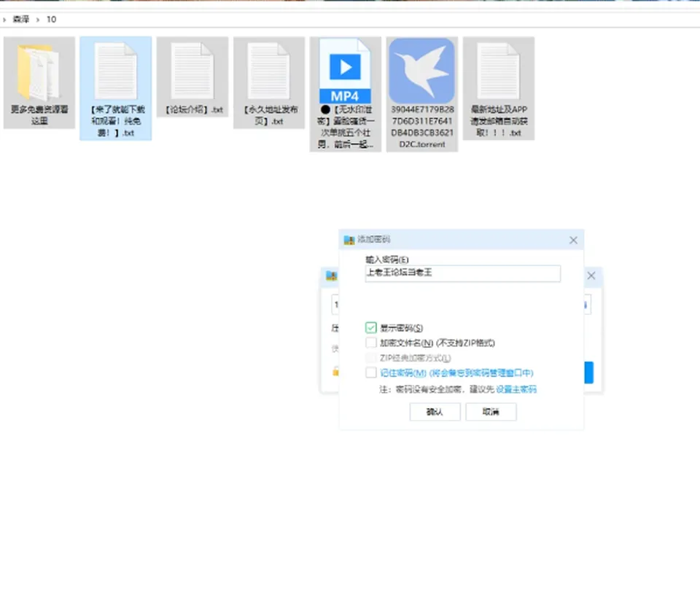Image resolution: width=700 pixels, height=616 pixels.
Task: Open the 设置主密码 link
Action: [x=516, y=389]
